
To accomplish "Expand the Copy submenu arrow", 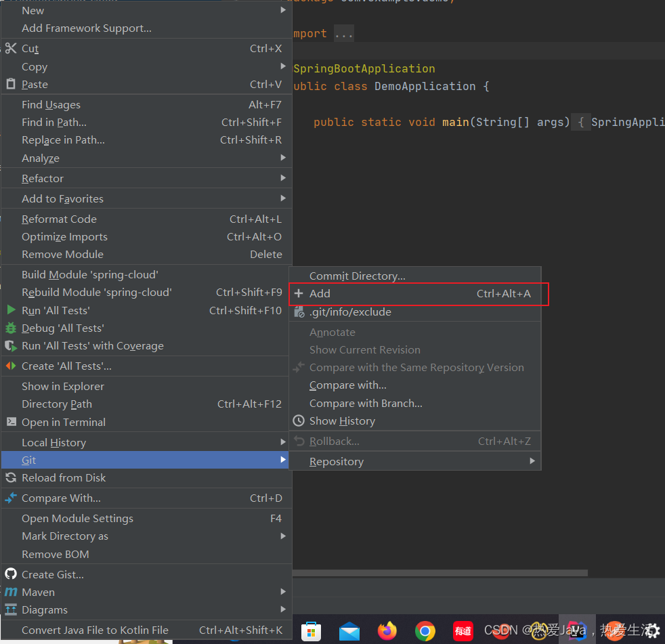I will pyautogui.click(x=283, y=66).
